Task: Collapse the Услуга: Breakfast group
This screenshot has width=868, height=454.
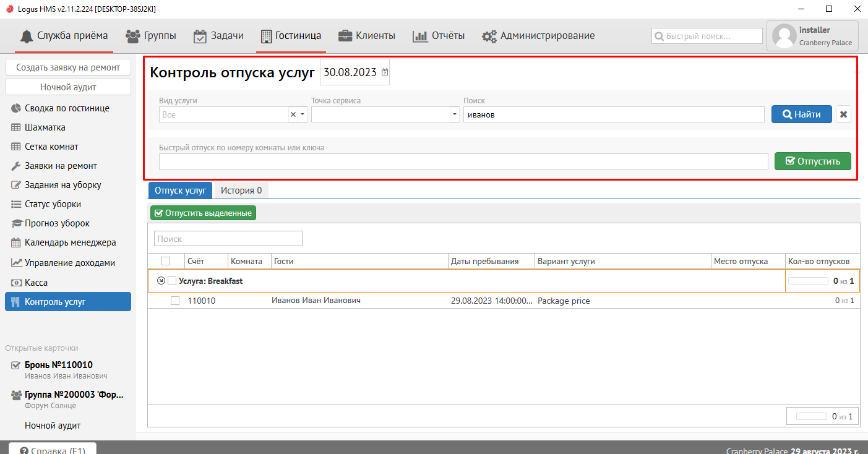Action: coord(161,281)
